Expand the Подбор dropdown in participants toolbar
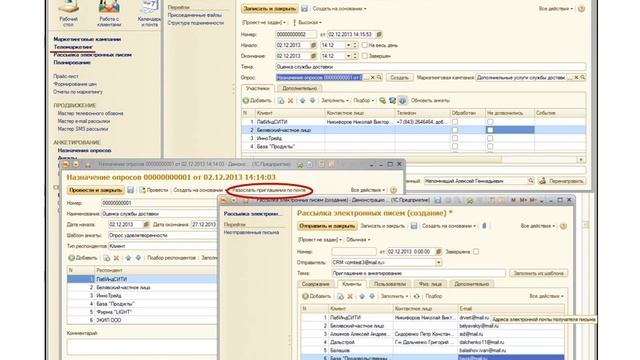The height and width of the screenshot is (360, 640). (x=364, y=100)
